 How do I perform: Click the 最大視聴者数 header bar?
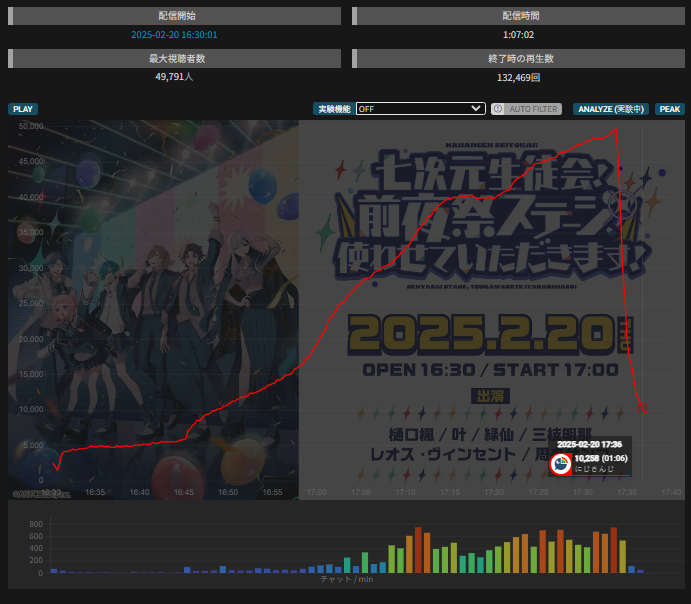click(x=175, y=59)
